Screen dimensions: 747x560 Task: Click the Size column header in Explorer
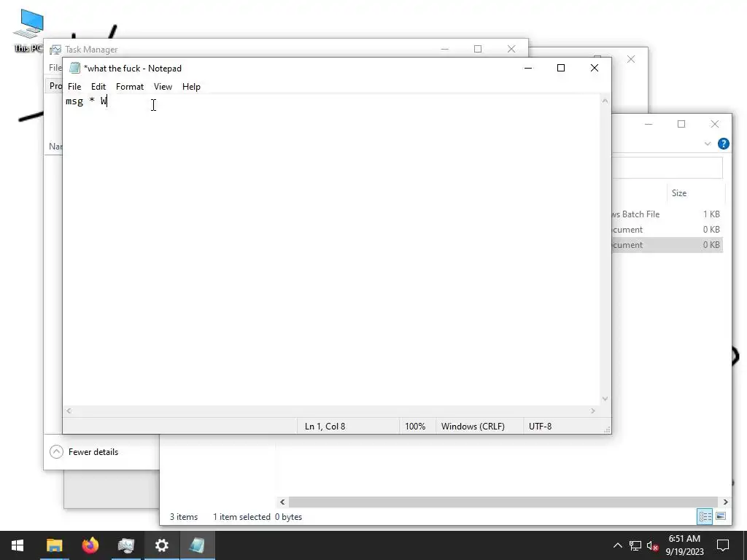[x=694, y=192]
